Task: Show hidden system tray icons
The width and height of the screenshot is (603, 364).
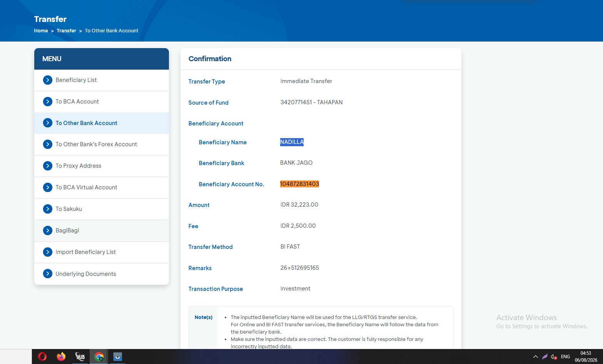Action: coord(536,357)
